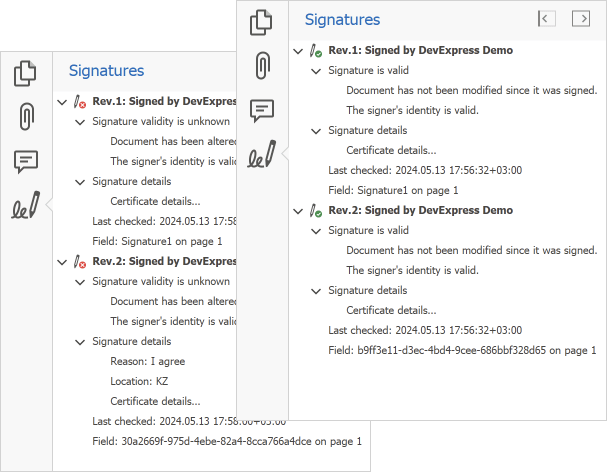Collapse "Signature details" under the valid Rev.2
The height and width of the screenshot is (472, 607).
point(317,291)
